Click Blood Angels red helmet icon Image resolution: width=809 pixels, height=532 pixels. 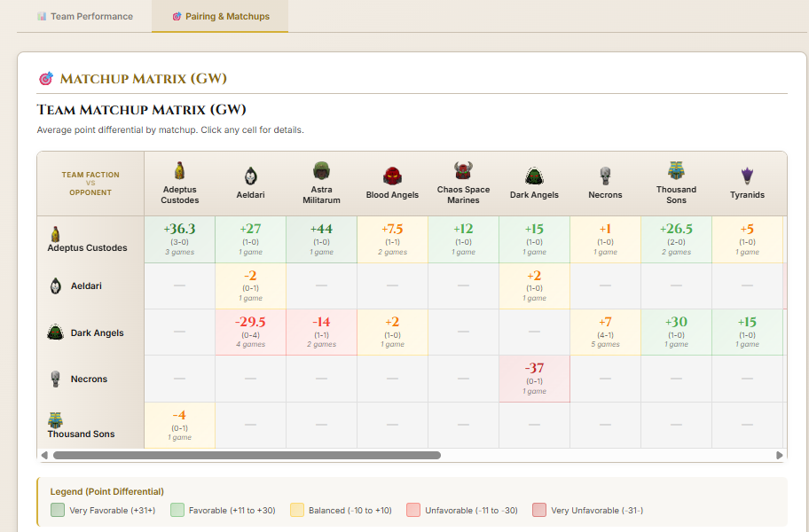point(392,176)
